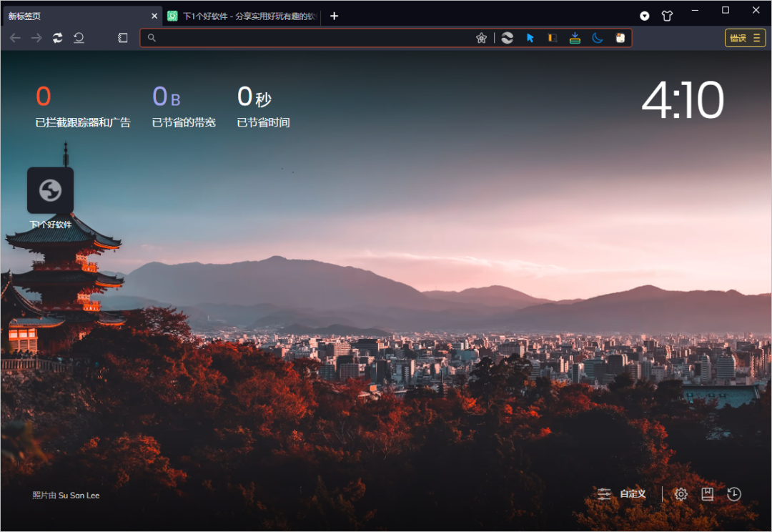The height and width of the screenshot is (532, 772).
Task: Open the 下1个好软件 shortcut tile
Action: pos(50,191)
